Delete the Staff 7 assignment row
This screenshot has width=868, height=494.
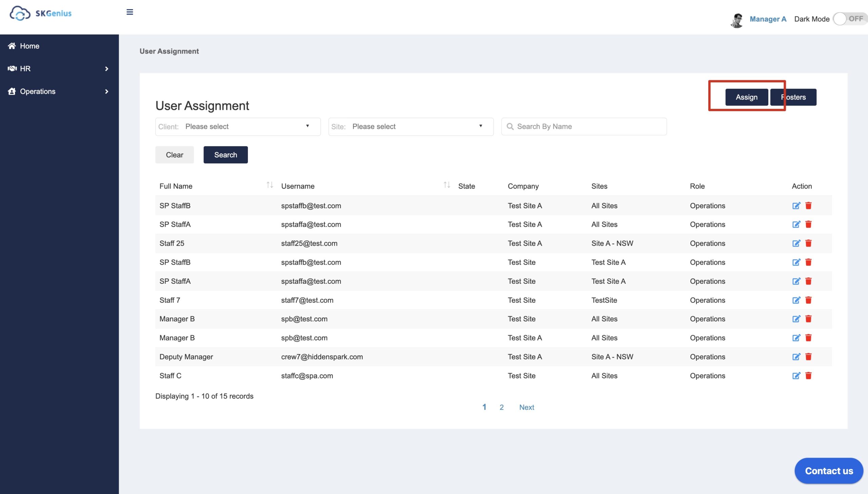point(808,300)
